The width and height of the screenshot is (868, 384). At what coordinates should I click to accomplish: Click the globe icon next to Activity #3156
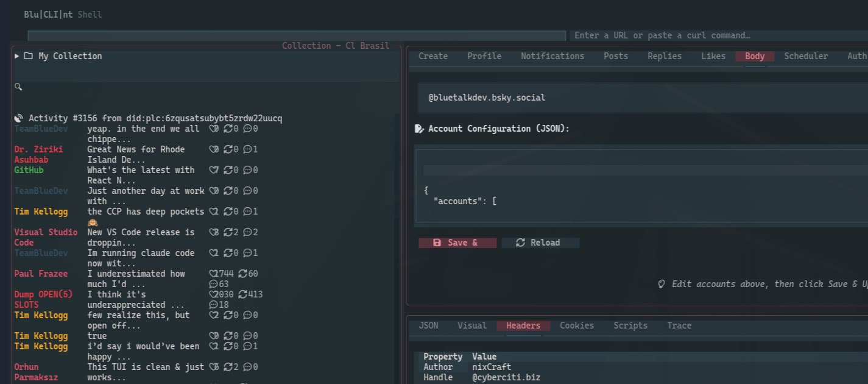[18, 118]
